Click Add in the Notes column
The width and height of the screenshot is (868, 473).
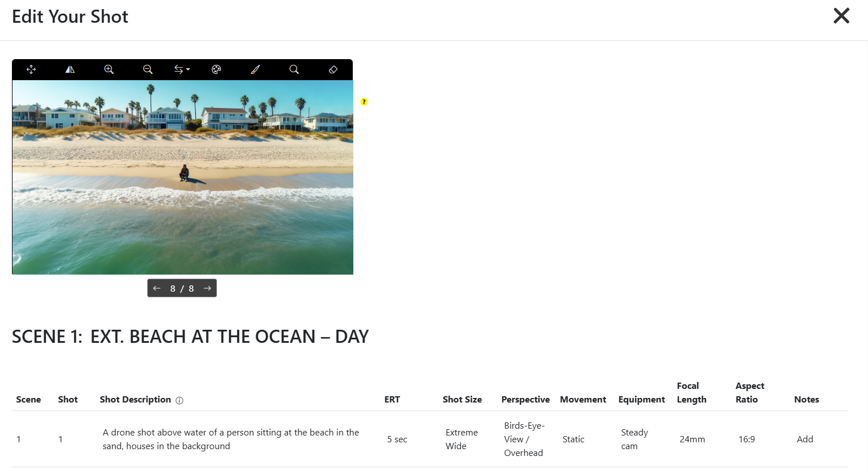pyautogui.click(x=805, y=439)
